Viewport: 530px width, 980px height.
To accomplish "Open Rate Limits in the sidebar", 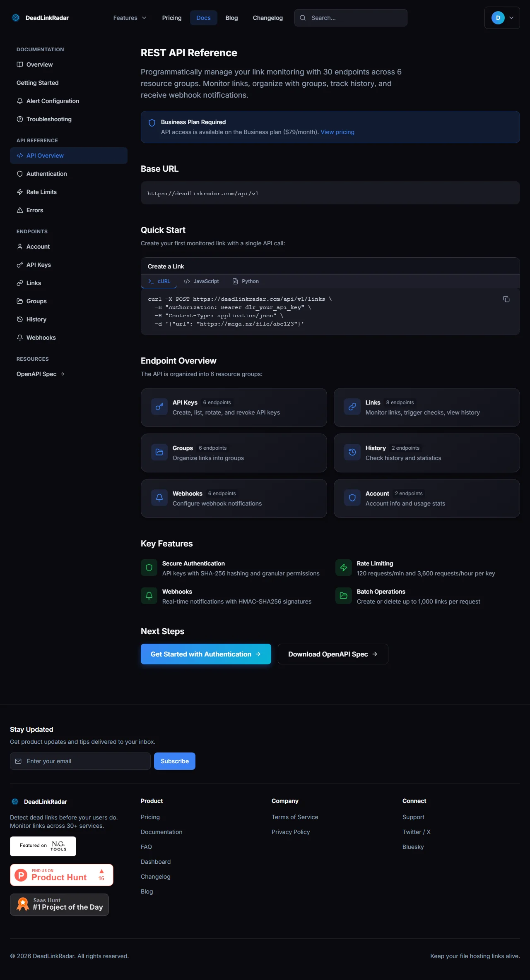I will click(x=41, y=192).
